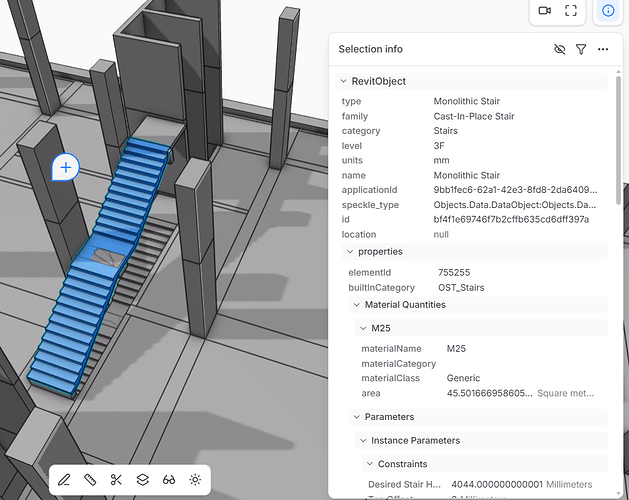Collapse the Constraints group
Screen dimensions: 629x500
pos(370,464)
